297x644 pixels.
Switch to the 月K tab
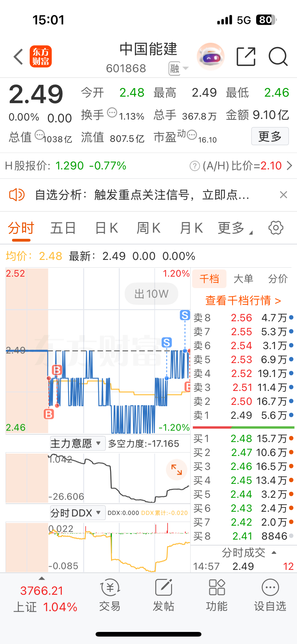point(191,228)
